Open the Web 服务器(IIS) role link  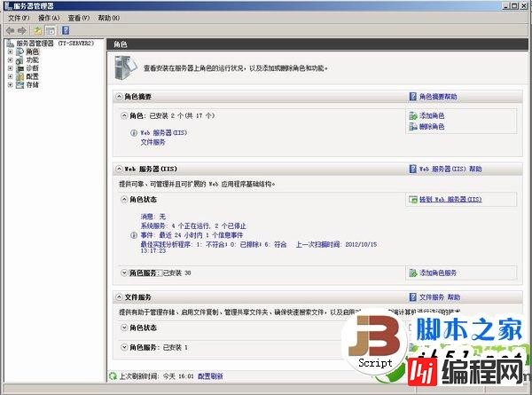[x=163, y=133]
